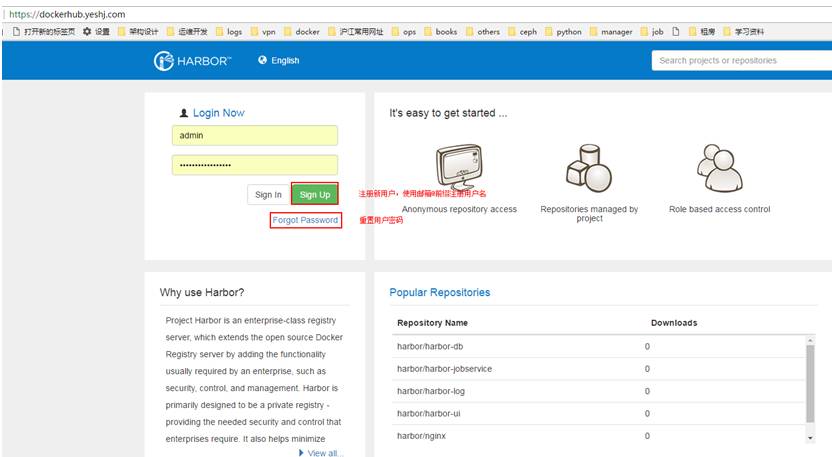
Task: Click the browser address bar URL
Action: (67, 14)
